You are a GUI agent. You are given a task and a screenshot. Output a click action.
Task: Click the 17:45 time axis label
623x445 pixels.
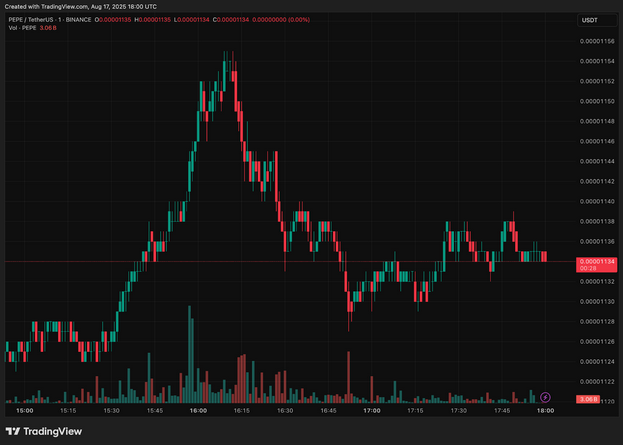click(x=502, y=410)
